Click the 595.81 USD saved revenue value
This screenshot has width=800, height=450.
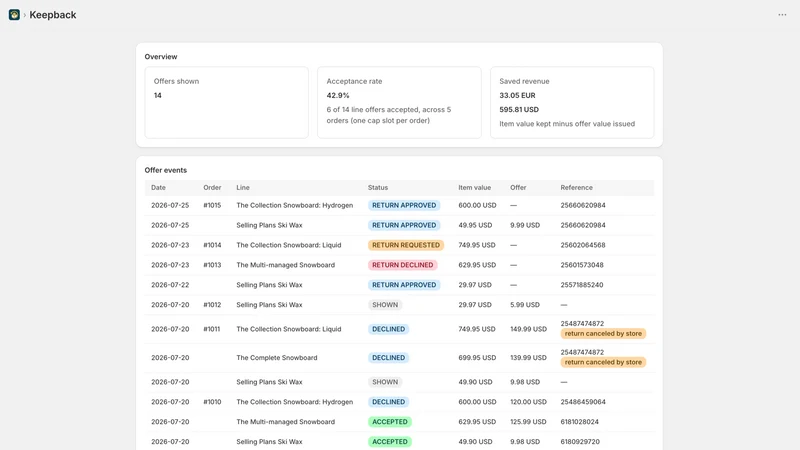(x=519, y=110)
